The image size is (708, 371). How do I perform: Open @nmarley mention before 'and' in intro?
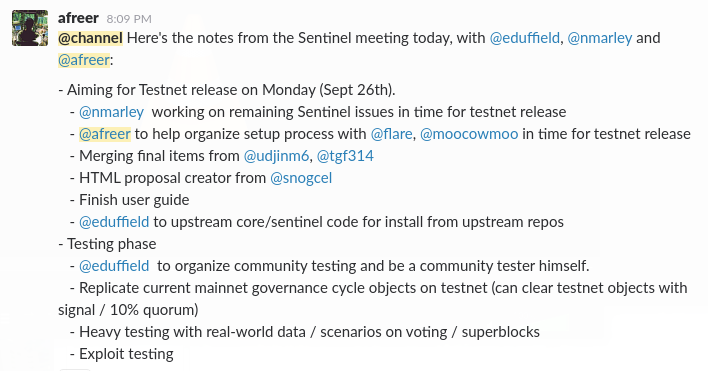coord(600,38)
